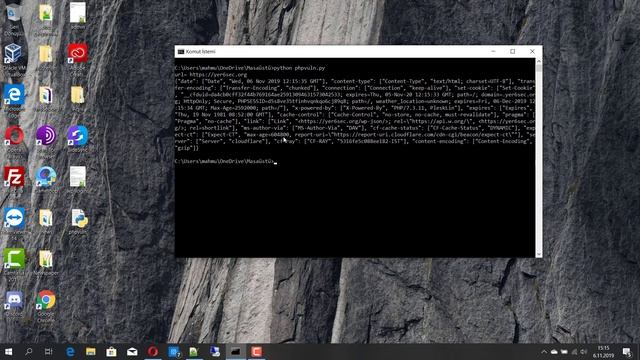Select the blue-purple sync app desktop shortcut
Screen dimensions: 640x360
click(78, 136)
